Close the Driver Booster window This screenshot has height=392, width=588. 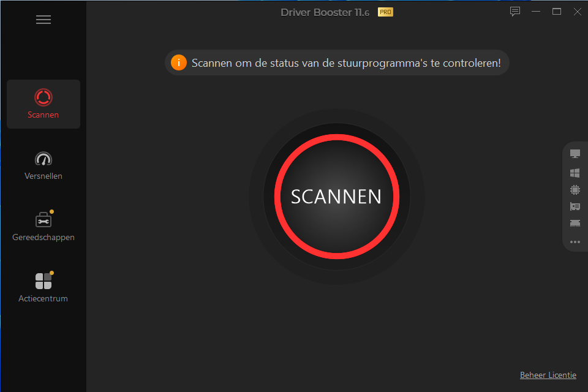(578, 12)
